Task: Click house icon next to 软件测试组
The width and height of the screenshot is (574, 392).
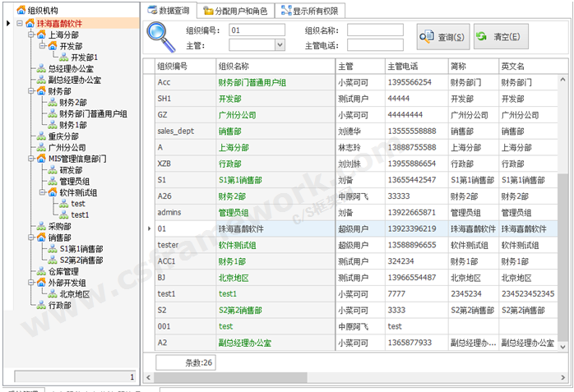Action: [x=53, y=192]
